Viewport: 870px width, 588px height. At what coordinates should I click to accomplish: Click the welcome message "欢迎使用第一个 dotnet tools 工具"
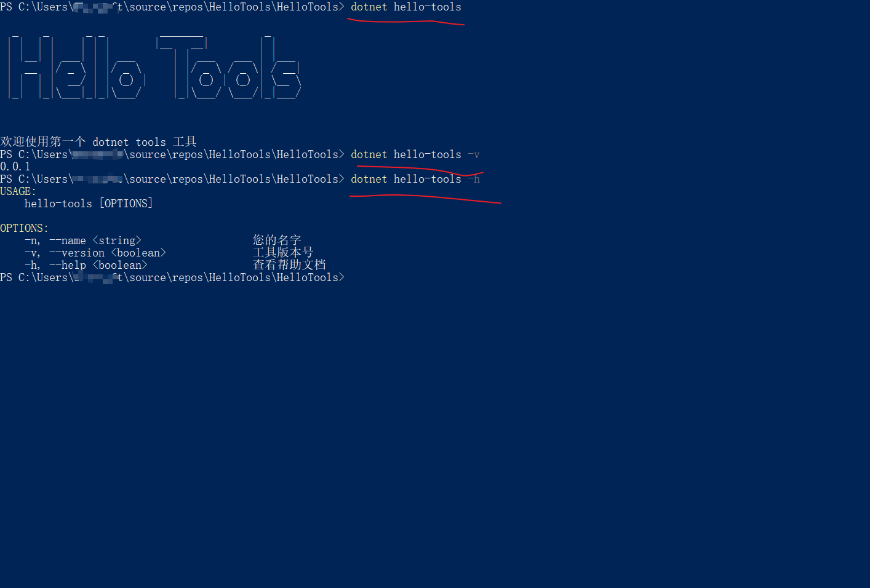pos(98,142)
